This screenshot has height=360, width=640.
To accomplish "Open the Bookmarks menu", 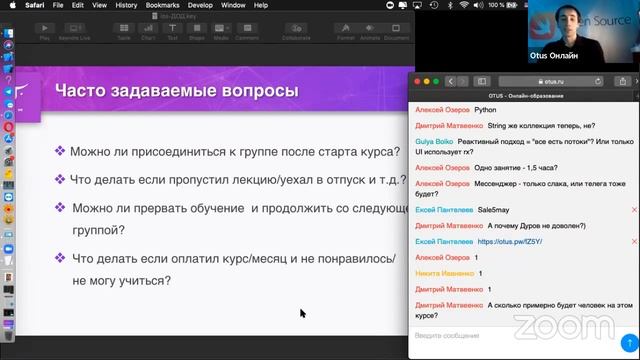I will click(x=162, y=5).
